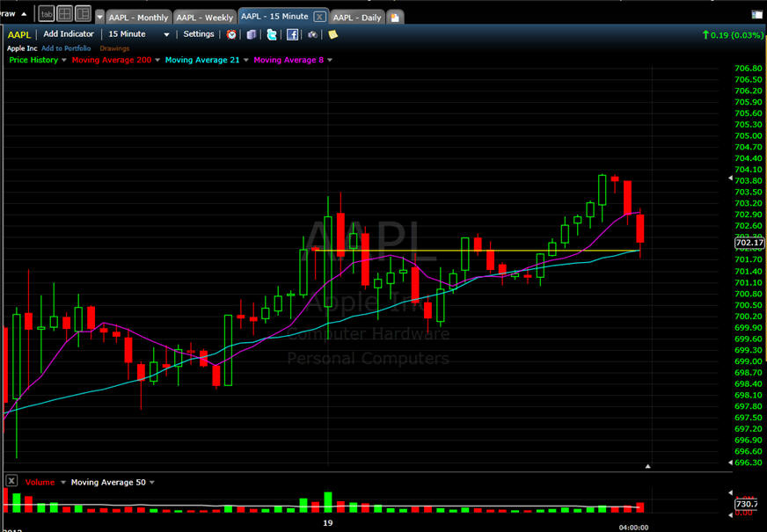Share chart via Facebook icon

[x=292, y=34]
